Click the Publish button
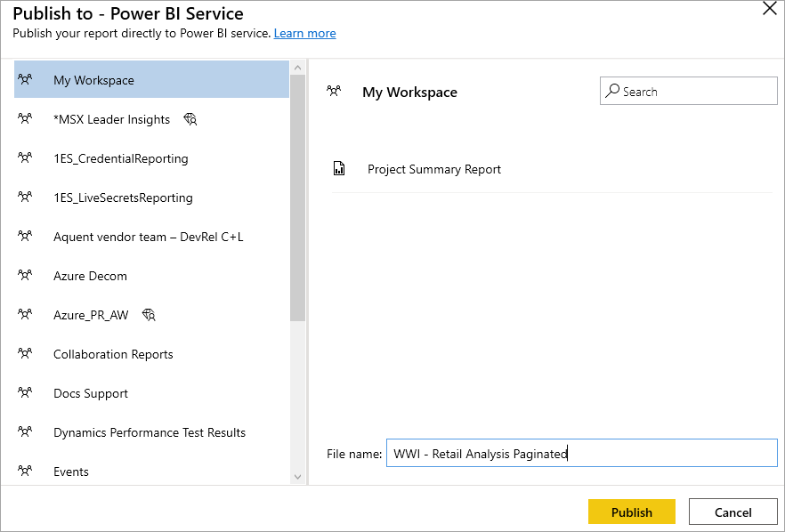Image resolution: width=785 pixels, height=532 pixels. 631,512
